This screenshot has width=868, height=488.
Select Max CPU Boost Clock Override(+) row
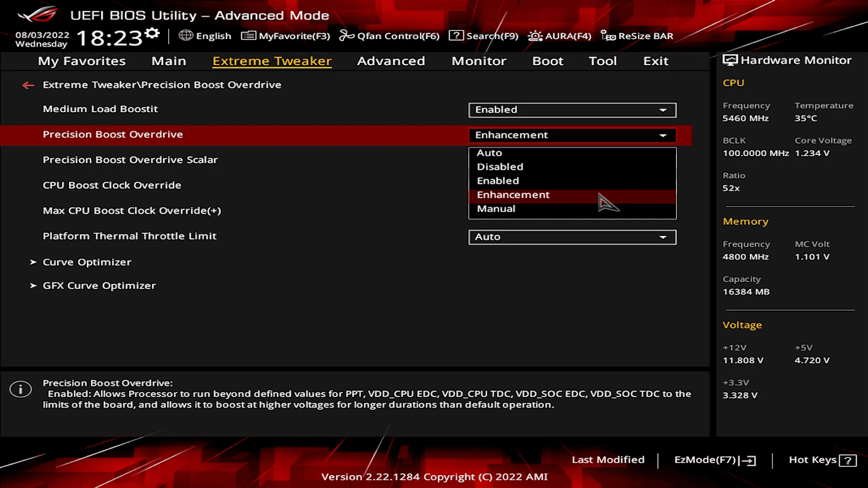132,211
